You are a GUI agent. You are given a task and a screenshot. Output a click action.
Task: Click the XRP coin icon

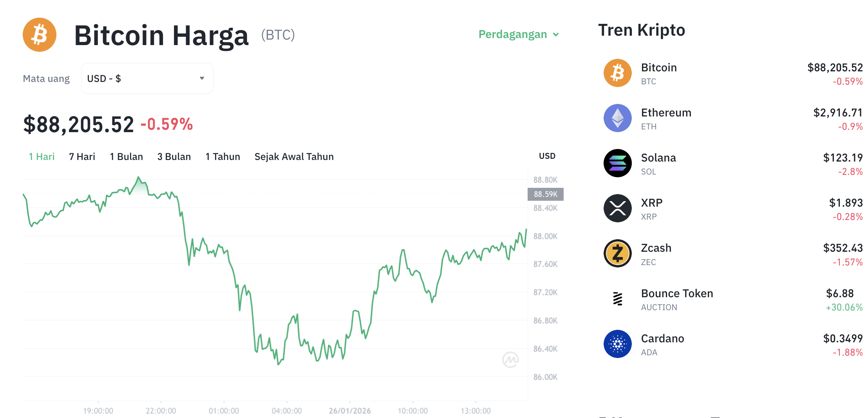point(617,208)
